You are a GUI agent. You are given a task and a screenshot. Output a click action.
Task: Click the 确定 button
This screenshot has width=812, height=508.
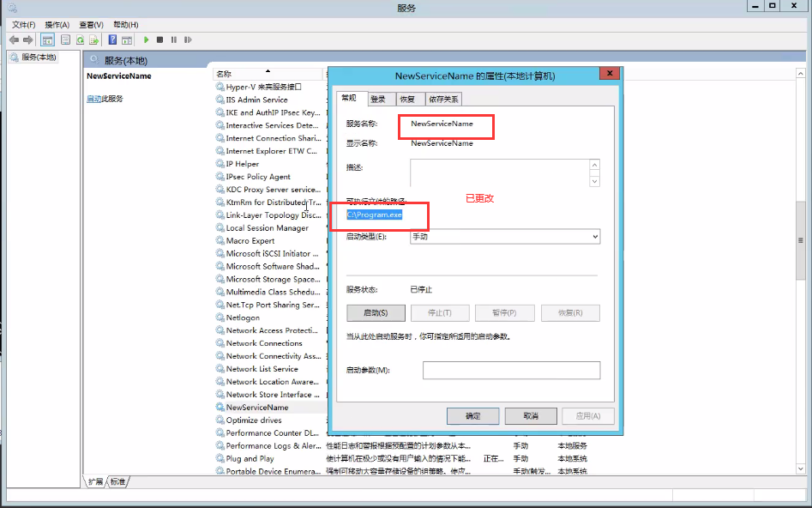pyautogui.click(x=472, y=416)
